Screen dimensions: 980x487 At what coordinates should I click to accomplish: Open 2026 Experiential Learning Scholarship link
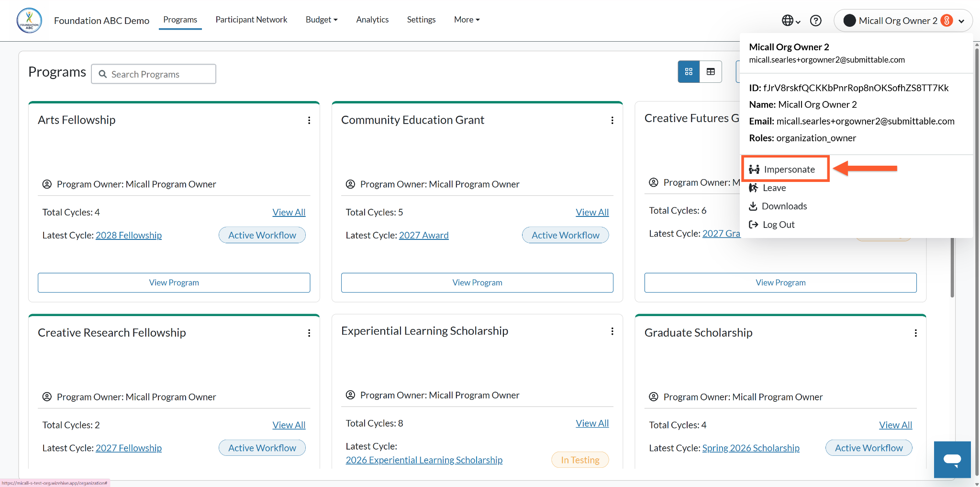pos(424,460)
